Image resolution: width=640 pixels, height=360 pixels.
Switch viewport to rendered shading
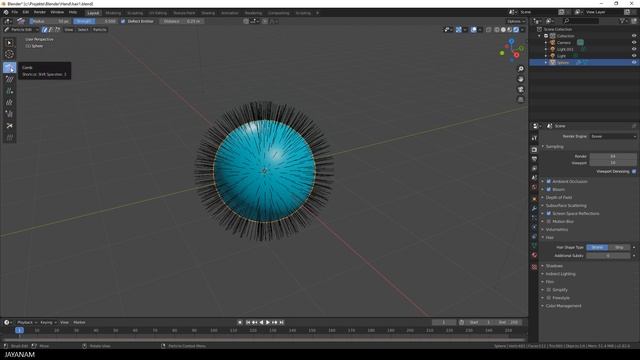point(516,29)
